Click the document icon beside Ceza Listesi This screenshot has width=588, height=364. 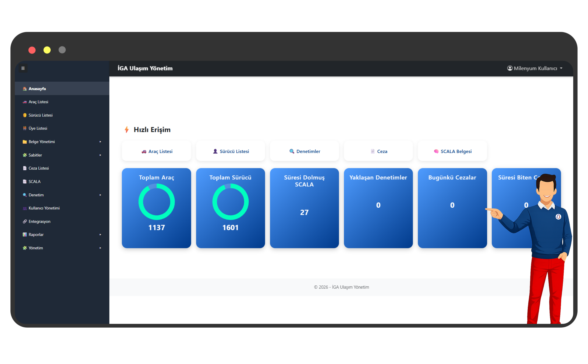25,168
